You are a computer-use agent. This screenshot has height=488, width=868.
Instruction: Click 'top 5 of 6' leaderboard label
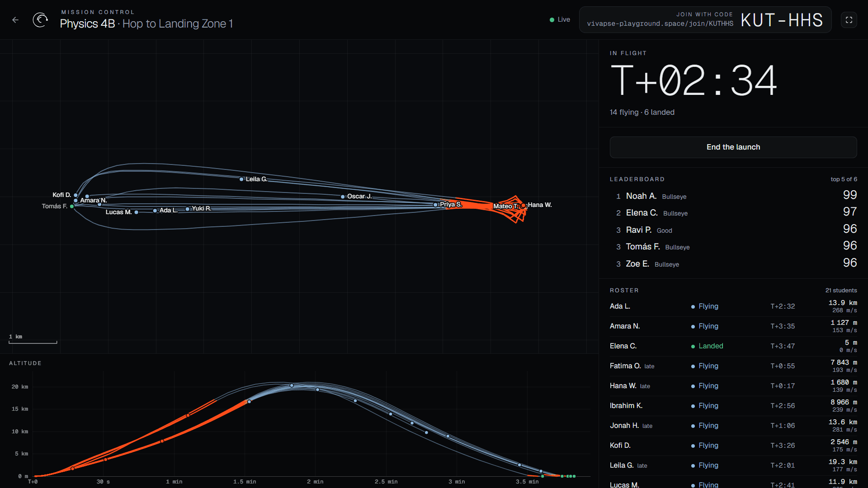coord(844,179)
